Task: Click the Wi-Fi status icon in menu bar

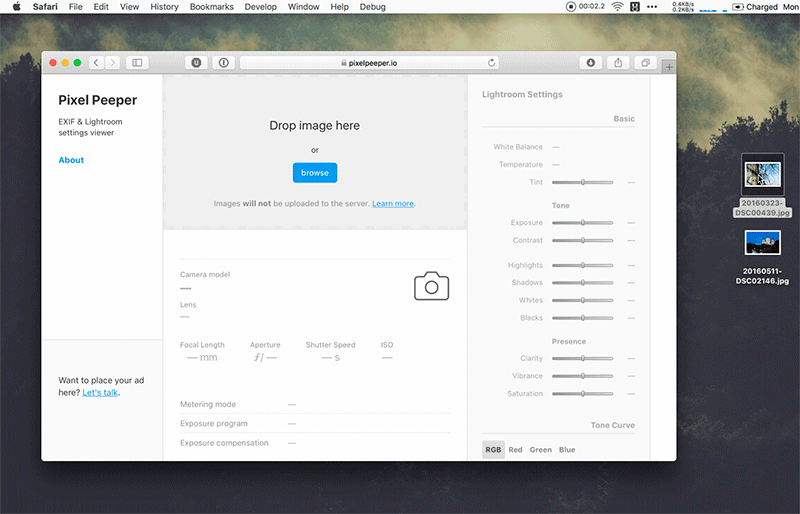Action: click(617, 7)
